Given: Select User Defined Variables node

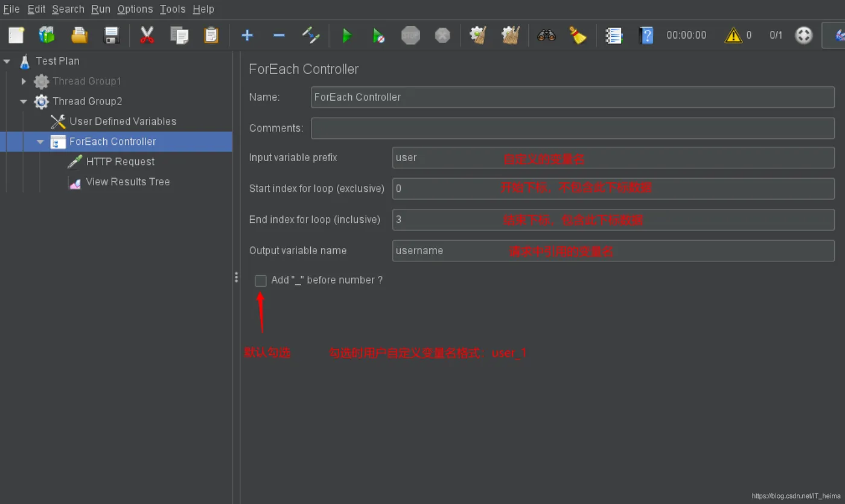Looking at the screenshot, I should point(123,121).
